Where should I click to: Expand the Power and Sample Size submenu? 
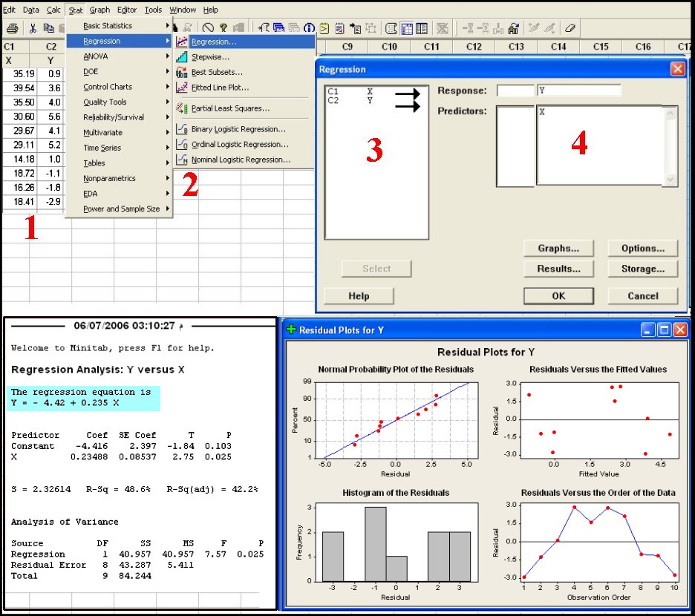click(x=120, y=209)
